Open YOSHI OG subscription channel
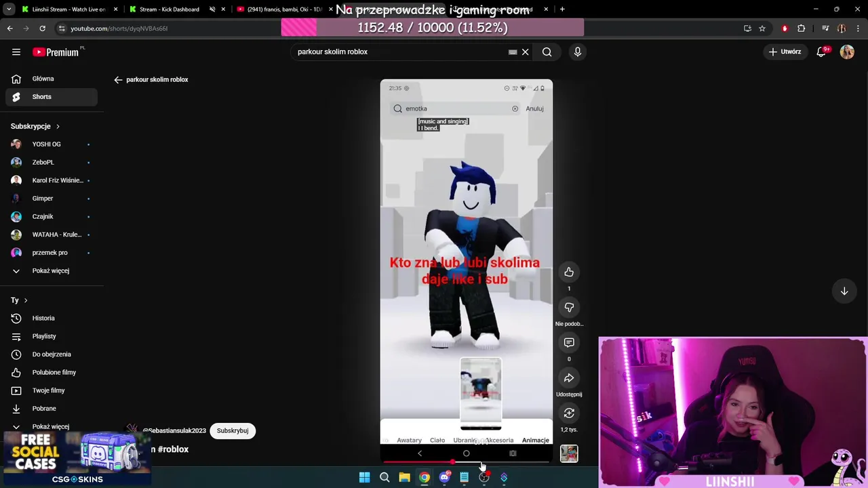This screenshot has width=868, height=488. coord(51,144)
